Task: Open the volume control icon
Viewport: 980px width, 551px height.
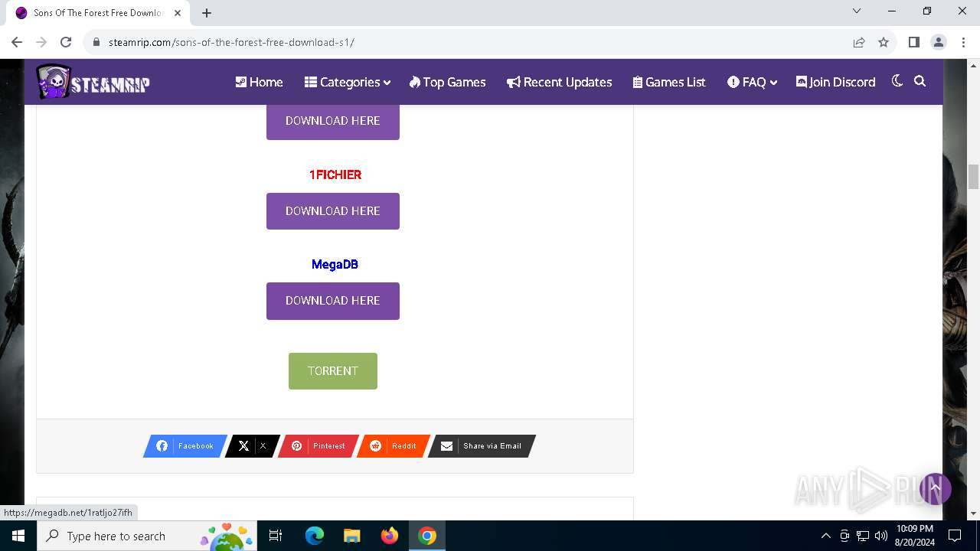Action: [x=881, y=536]
